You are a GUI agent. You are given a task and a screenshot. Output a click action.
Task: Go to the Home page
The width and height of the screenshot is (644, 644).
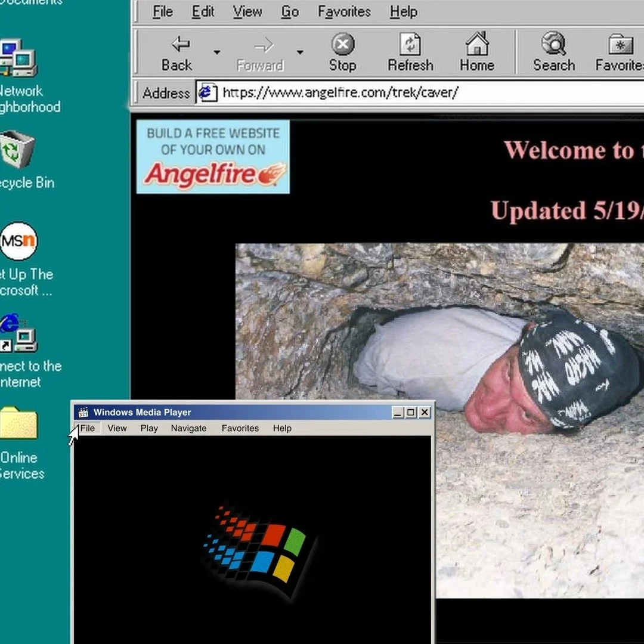477,52
